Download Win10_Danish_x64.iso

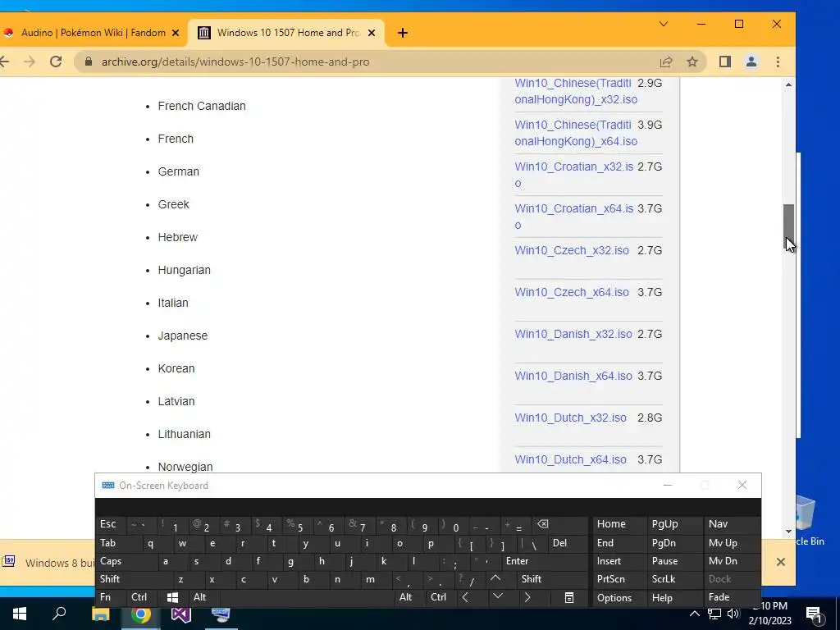click(x=573, y=376)
